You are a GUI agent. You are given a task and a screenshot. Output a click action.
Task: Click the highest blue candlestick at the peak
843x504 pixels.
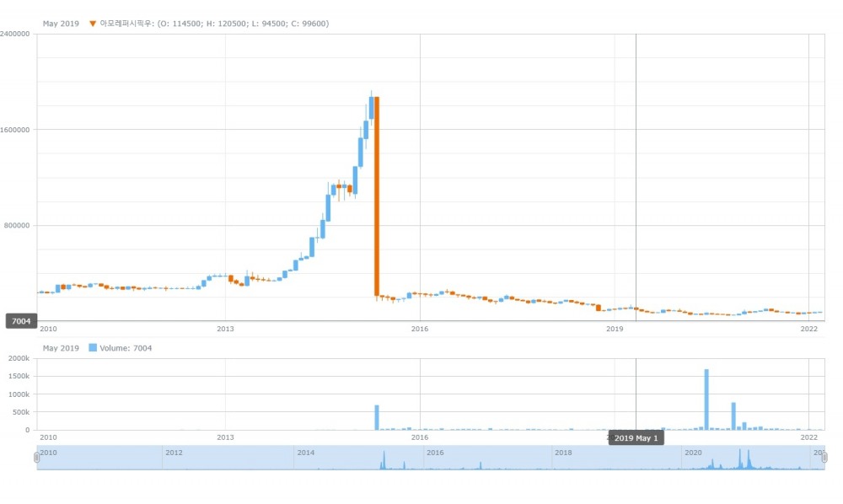pos(371,108)
